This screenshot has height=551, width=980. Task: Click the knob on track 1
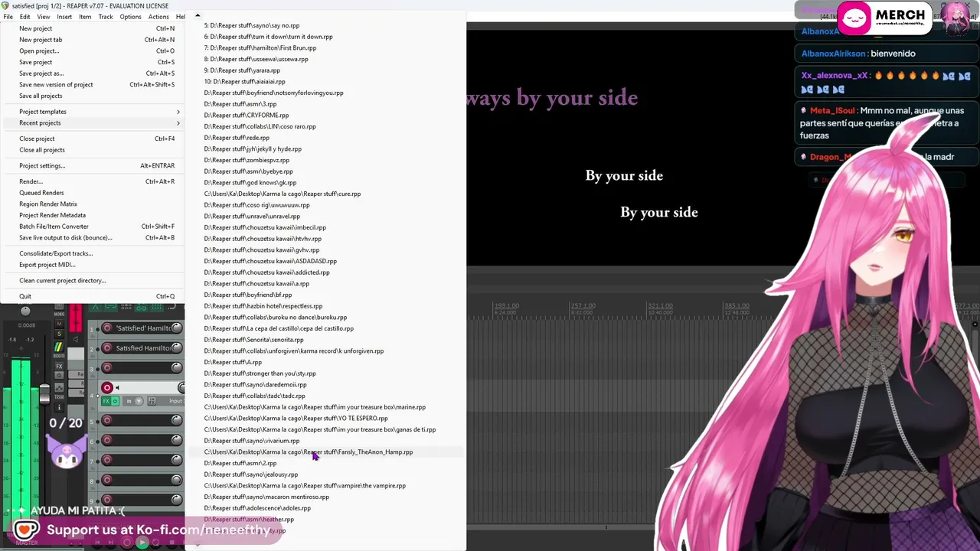pos(177,328)
